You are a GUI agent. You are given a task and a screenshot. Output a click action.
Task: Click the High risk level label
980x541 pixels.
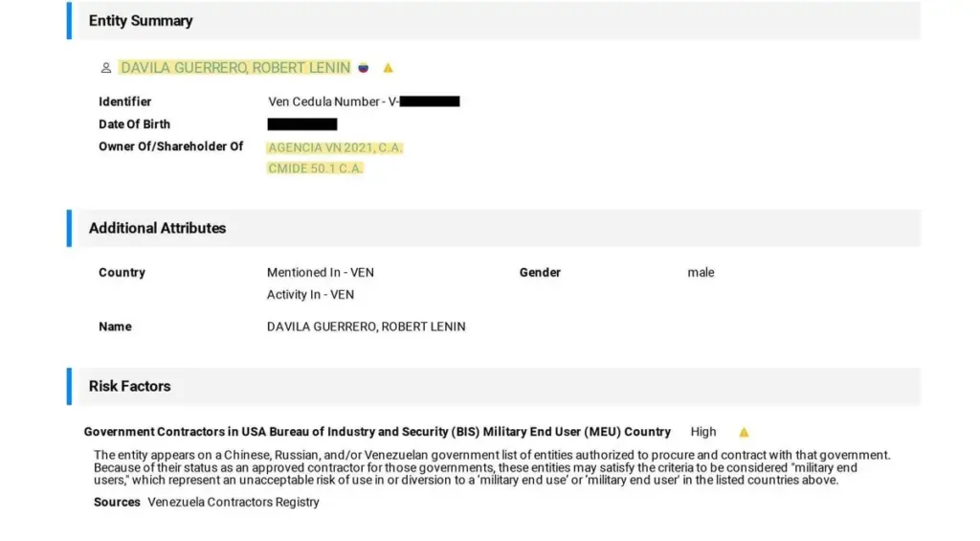tap(703, 432)
